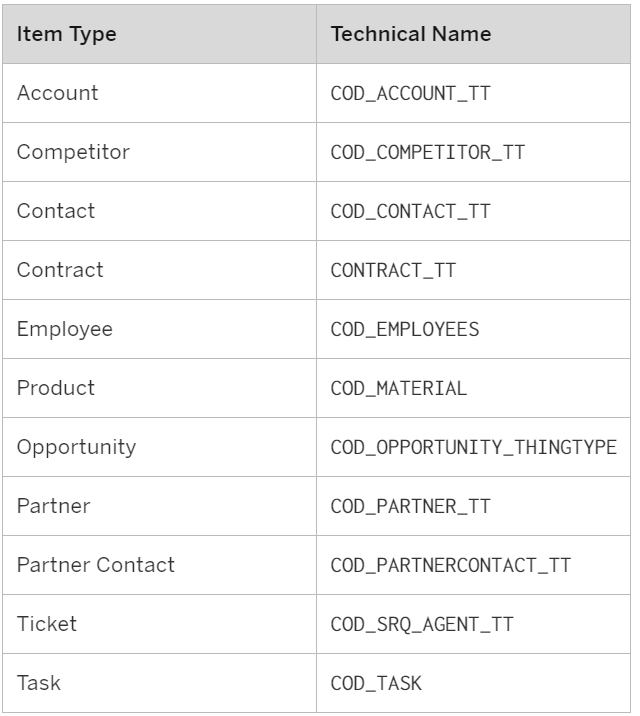Select the Account item type cell

pos(57,93)
